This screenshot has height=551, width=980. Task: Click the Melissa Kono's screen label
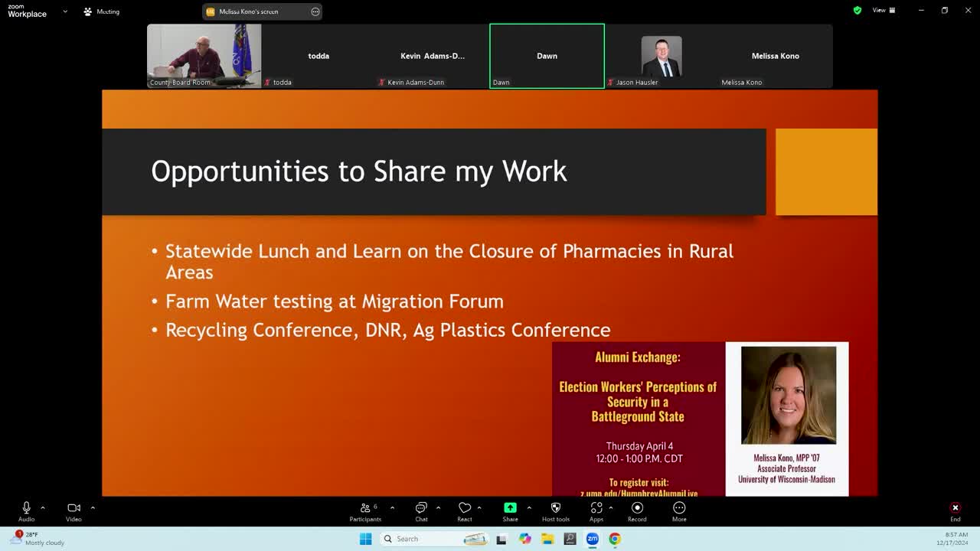[x=249, y=11]
